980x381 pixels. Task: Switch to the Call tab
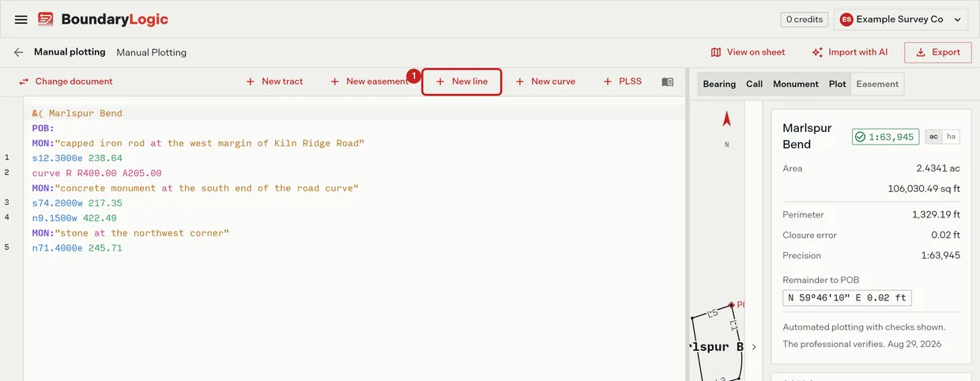tap(755, 84)
